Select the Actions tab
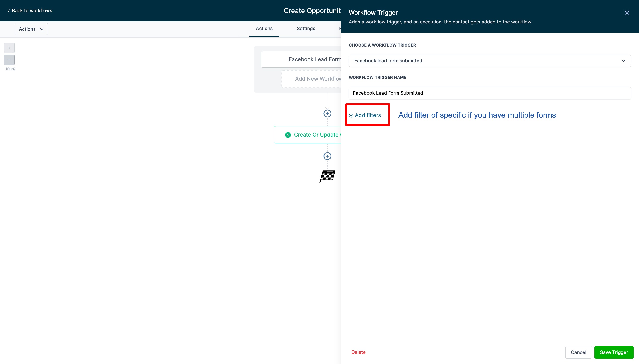 click(264, 29)
